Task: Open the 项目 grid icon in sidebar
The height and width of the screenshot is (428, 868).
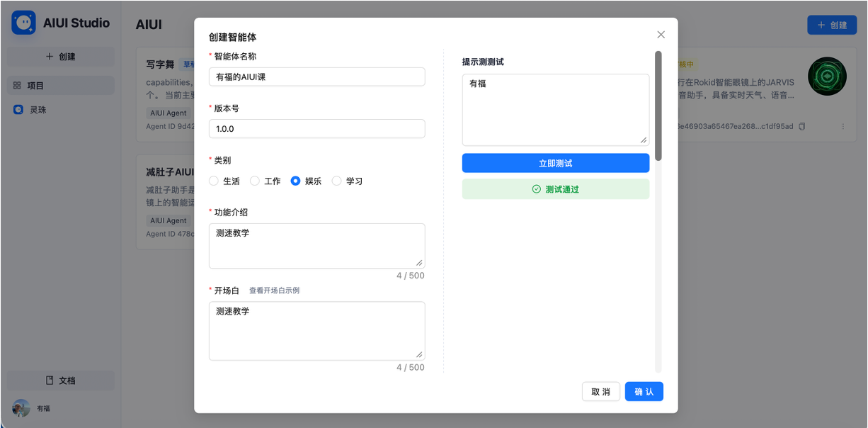Action: [x=17, y=86]
